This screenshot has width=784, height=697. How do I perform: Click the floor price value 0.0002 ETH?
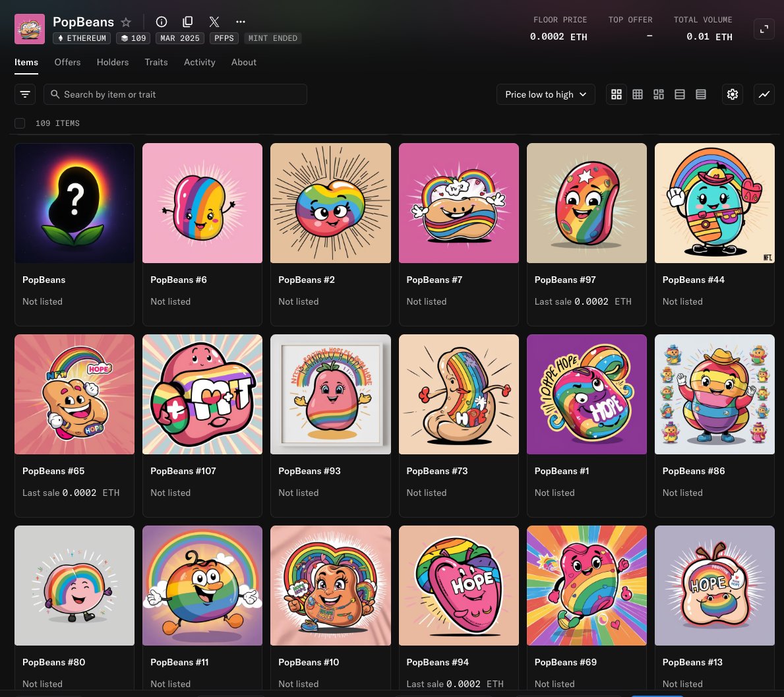click(x=558, y=36)
